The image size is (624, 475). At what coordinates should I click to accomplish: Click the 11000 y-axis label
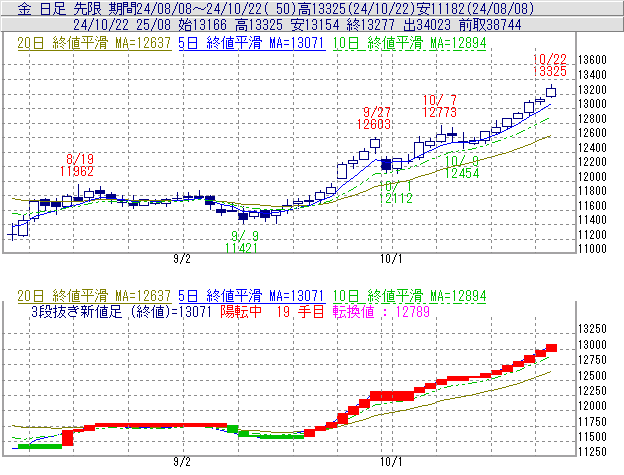pyautogui.click(x=592, y=249)
